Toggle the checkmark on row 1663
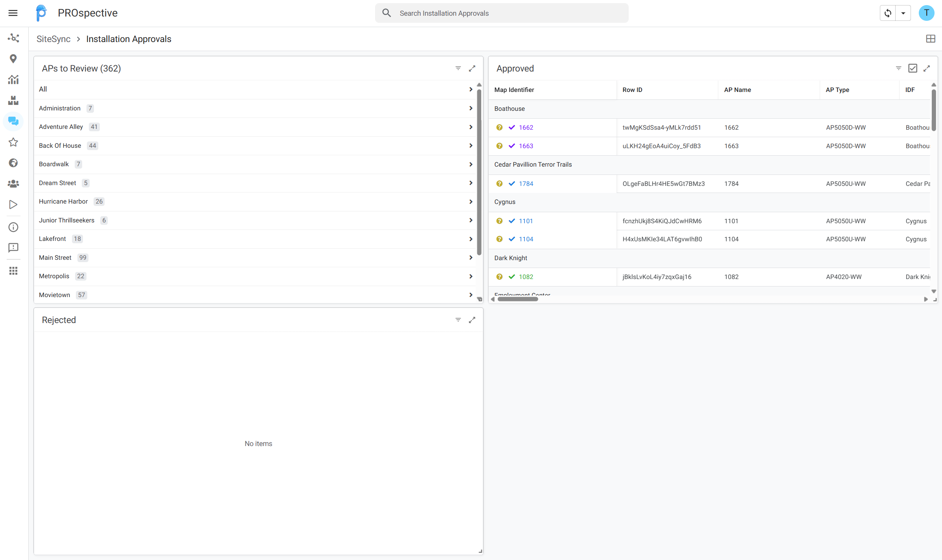Screen dimensions: 942x560 [x=512, y=146]
